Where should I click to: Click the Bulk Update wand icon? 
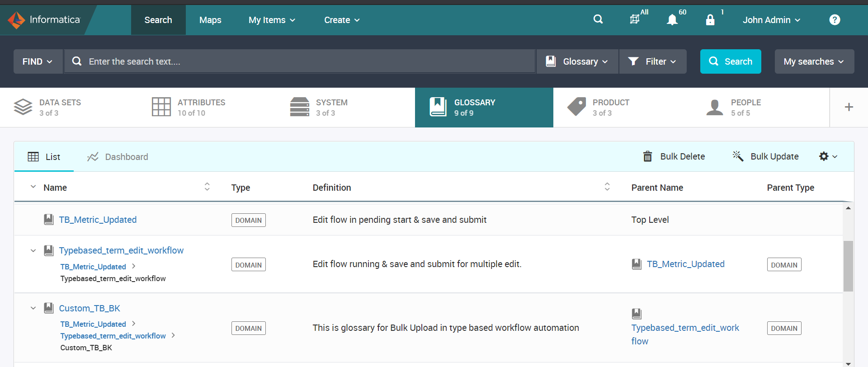tap(738, 156)
